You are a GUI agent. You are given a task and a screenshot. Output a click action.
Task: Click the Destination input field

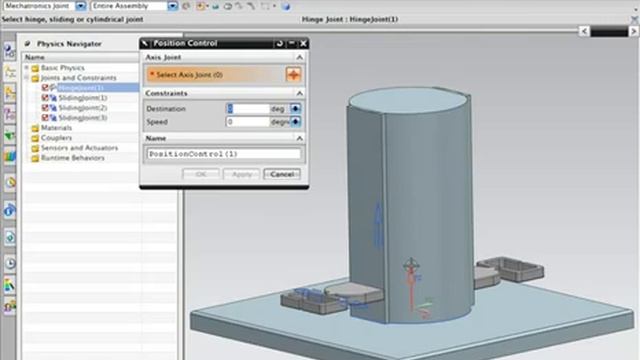point(248,109)
